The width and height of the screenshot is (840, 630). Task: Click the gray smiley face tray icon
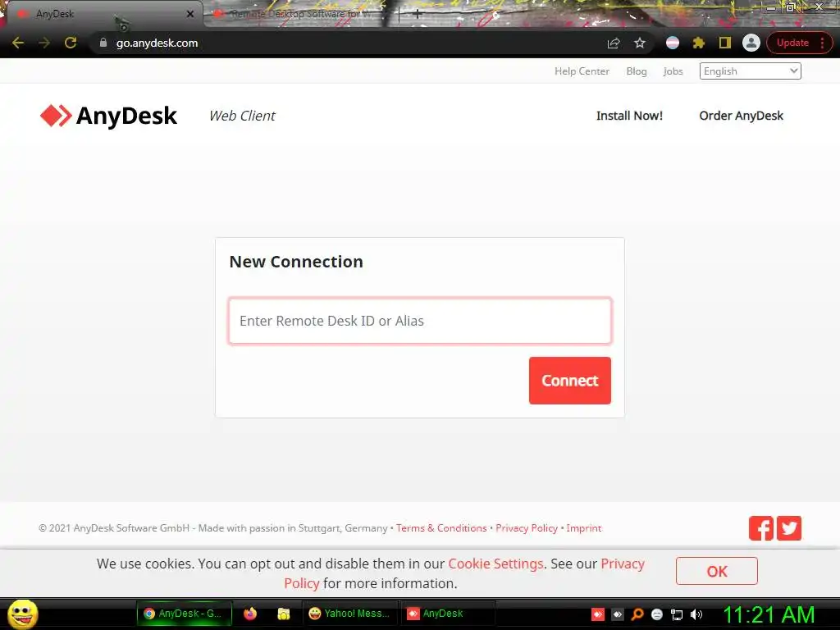pyautogui.click(x=657, y=614)
